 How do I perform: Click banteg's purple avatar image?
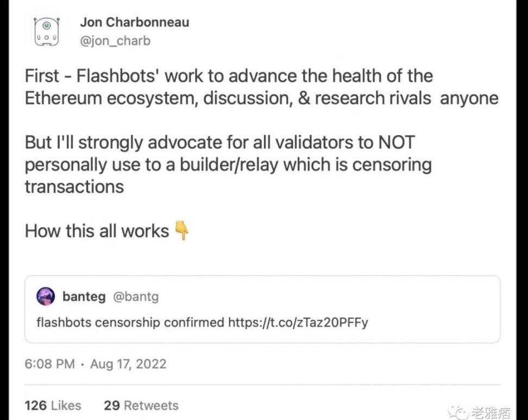[x=46, y=297]
